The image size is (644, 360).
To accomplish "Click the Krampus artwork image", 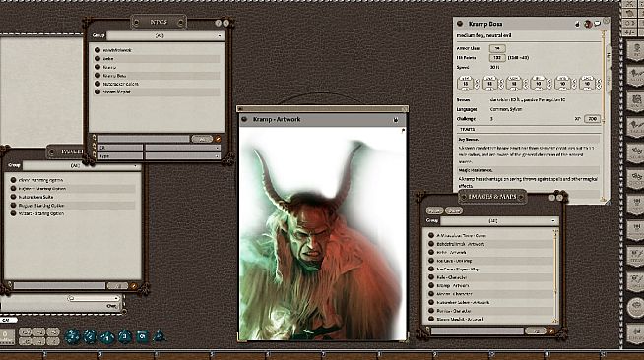I will [x=322, y=234].
